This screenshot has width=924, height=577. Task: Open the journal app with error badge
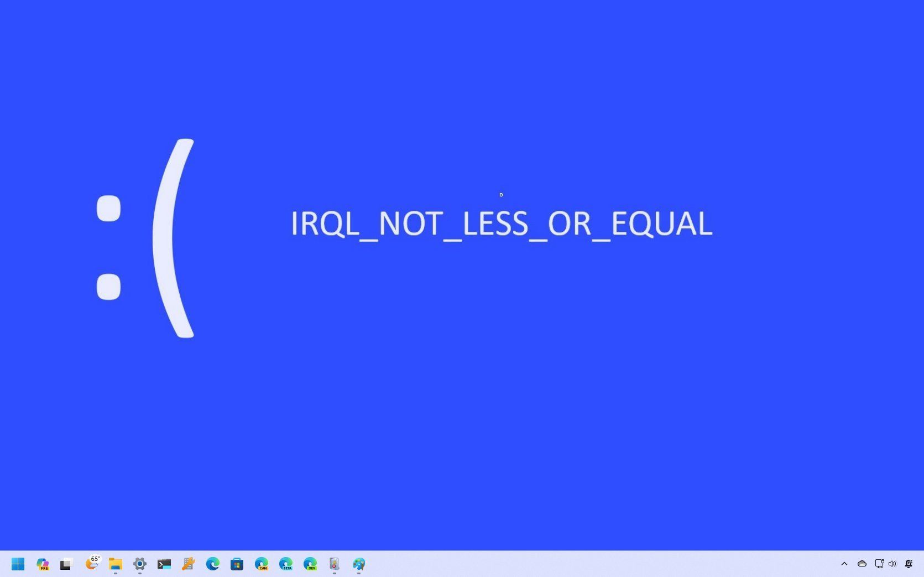coord(333,564)
